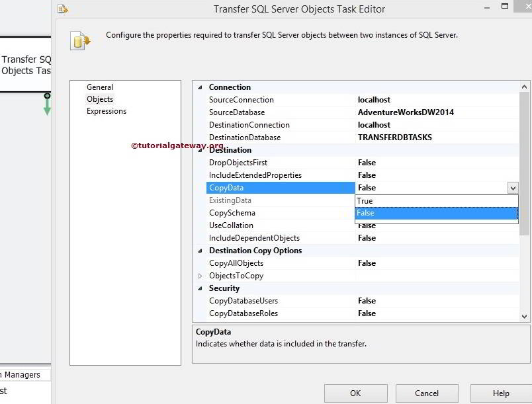532x404 pixels.
Task: Select the SourceDatabase value AdventureWorksDW2014
Action: pyautogui.click(x=403, y=112)
